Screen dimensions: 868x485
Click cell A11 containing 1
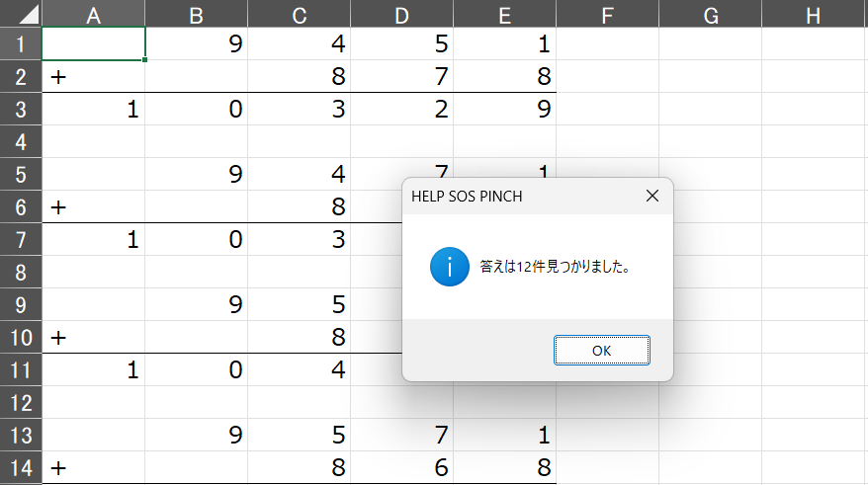[94, 369]
